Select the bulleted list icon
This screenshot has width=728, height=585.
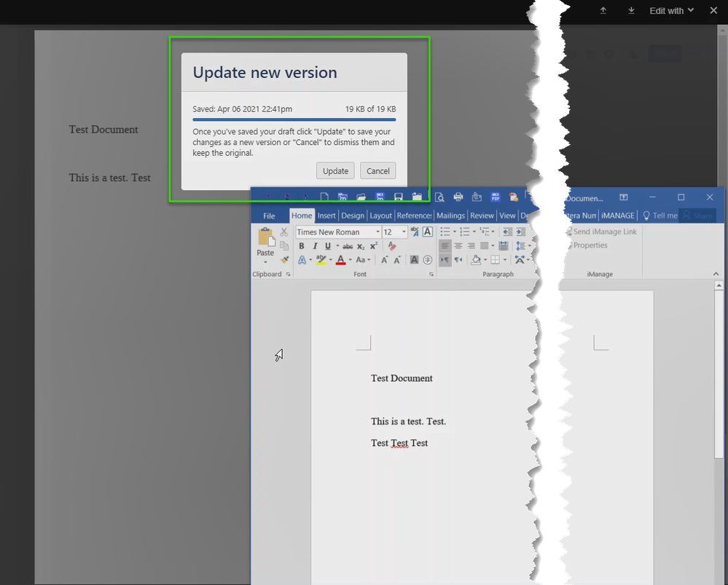click(x=445, y=231)
